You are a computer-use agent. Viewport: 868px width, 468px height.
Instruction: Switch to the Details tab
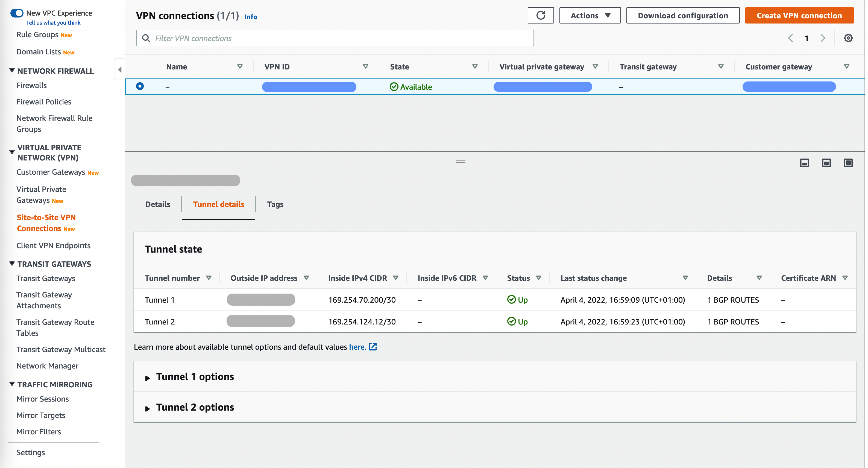coord(158,204)
